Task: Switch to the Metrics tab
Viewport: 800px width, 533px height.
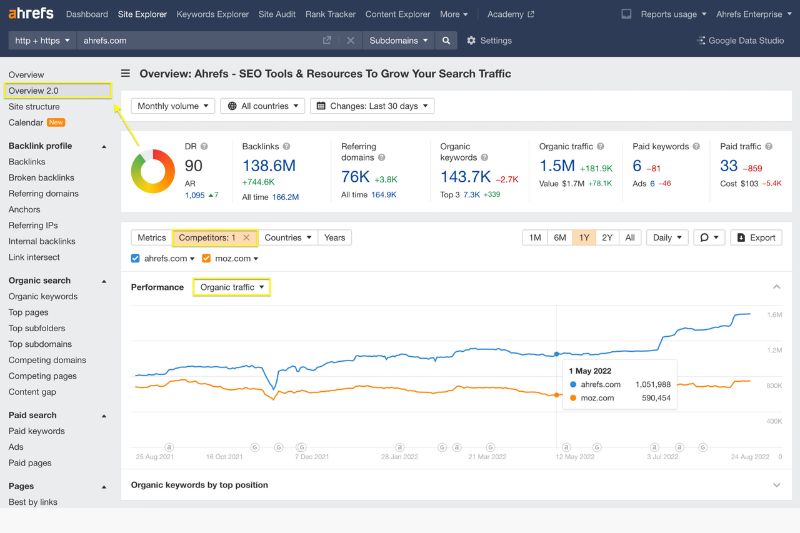Action: (x=151, y=238)
